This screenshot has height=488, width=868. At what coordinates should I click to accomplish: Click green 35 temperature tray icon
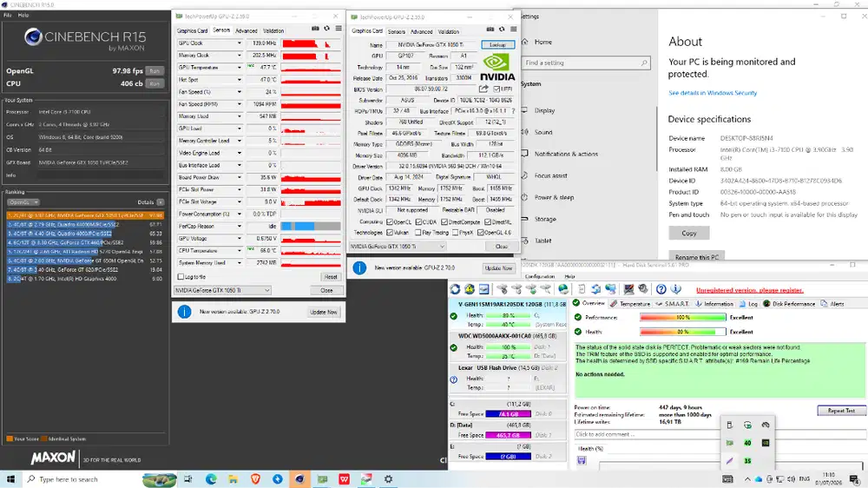747,461
